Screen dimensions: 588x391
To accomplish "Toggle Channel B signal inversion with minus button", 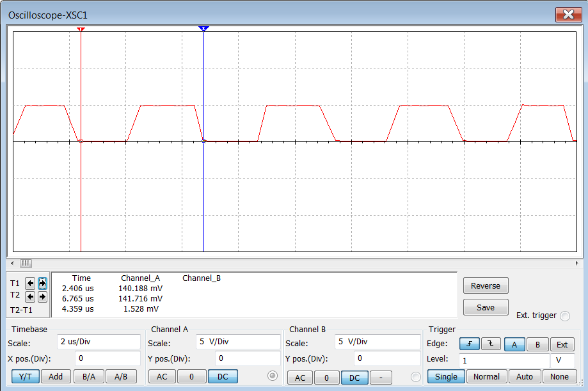I will pos(381,377).
